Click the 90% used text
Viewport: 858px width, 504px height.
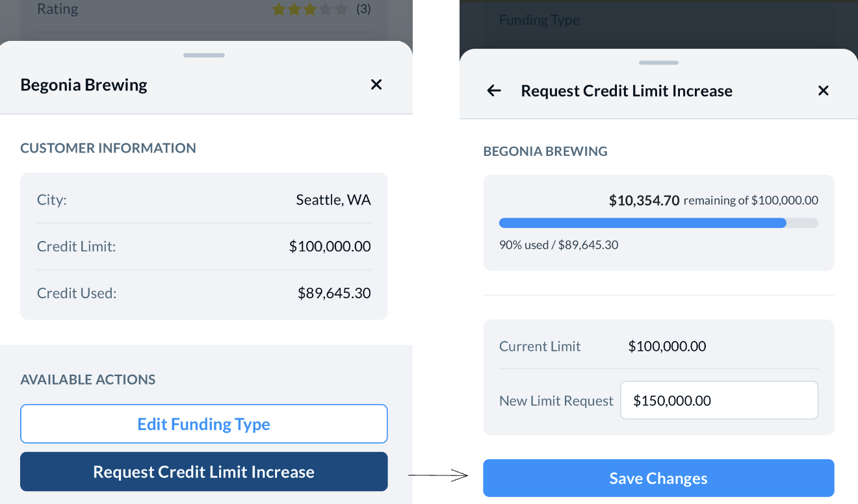tap(523, 245)
